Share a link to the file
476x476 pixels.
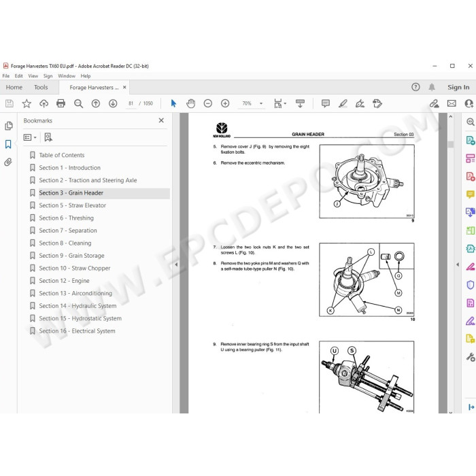coord(434,103)
